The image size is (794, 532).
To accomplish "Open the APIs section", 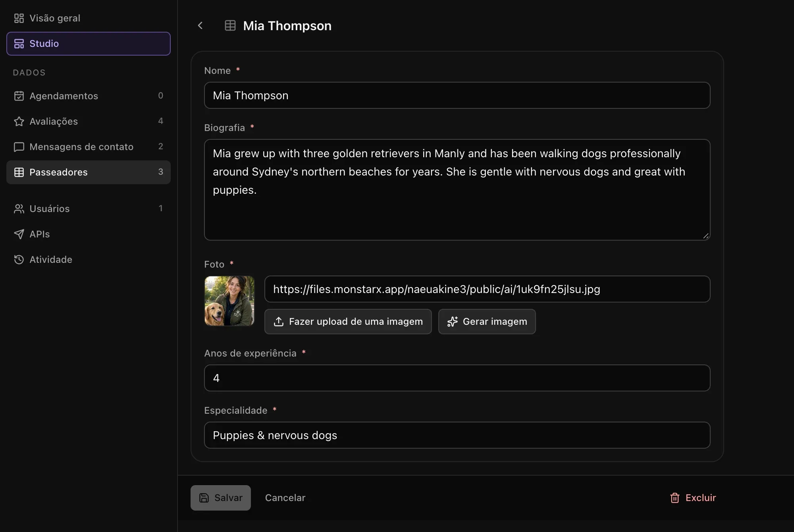I will (x=89, y=234).
